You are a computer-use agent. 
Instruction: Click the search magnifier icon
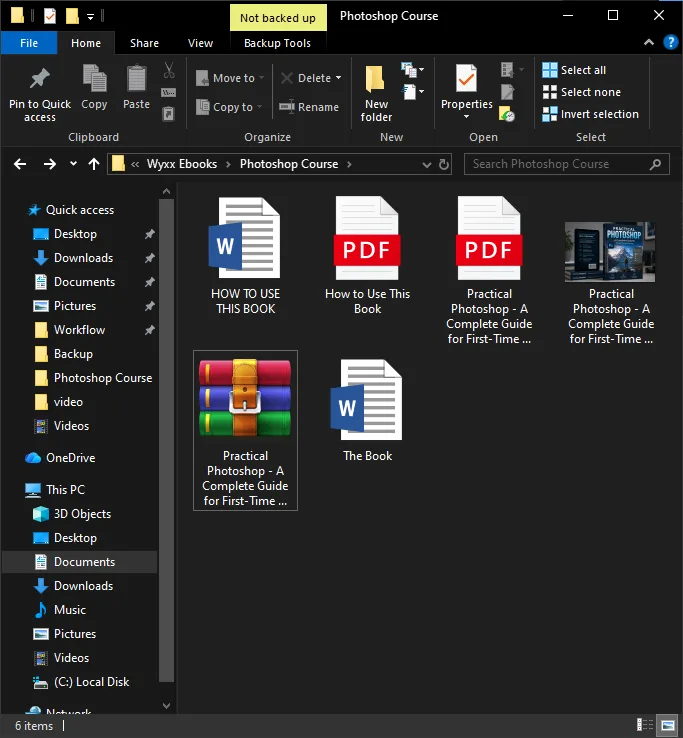(x=655, y=164)
